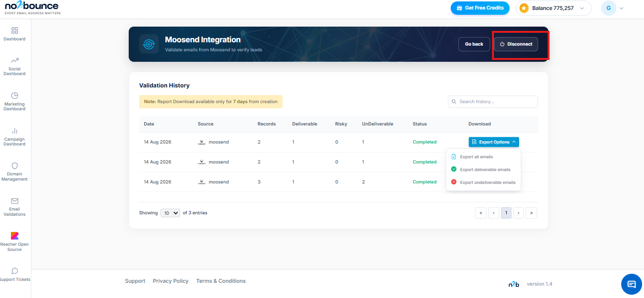This screenshot has width=644, height=298.
Task: Open Campaign Dashboard bar chart icon
Action: pyautogui.click(x=15, y=131)
